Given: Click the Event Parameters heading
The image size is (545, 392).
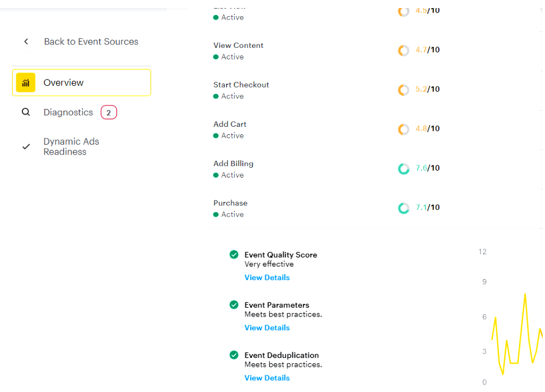Looking at the screenshot, I should pos(277,305).
